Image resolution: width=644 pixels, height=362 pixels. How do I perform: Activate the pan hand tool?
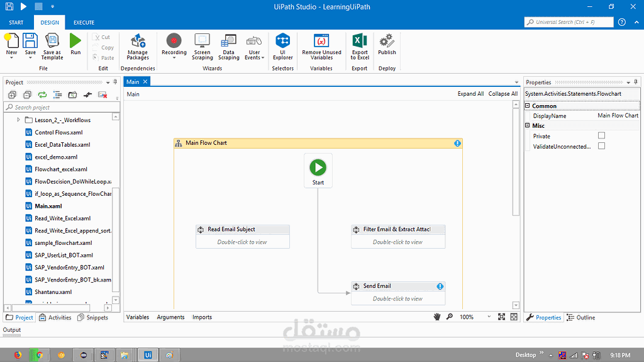(x=437, y=317)
